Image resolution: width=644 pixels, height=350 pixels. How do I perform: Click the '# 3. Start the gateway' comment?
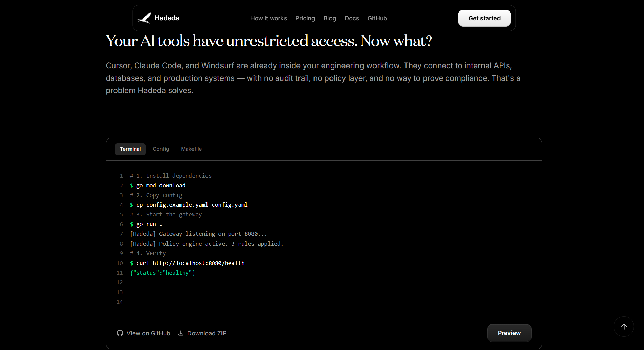pos(166,214)
